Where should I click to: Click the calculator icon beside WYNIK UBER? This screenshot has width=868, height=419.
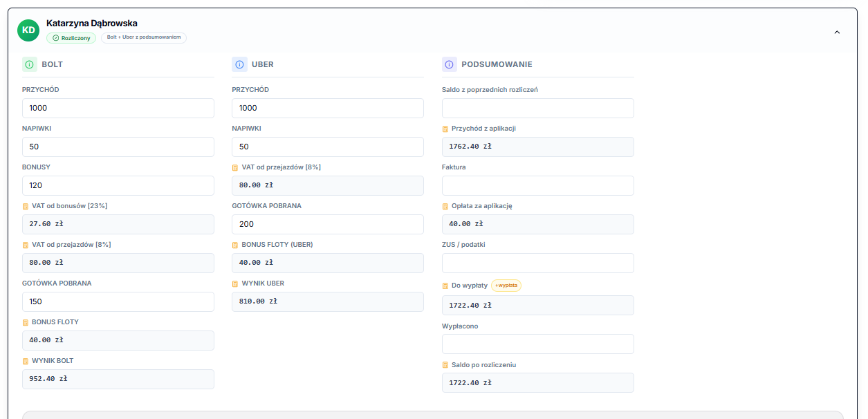tap(236, 283)
